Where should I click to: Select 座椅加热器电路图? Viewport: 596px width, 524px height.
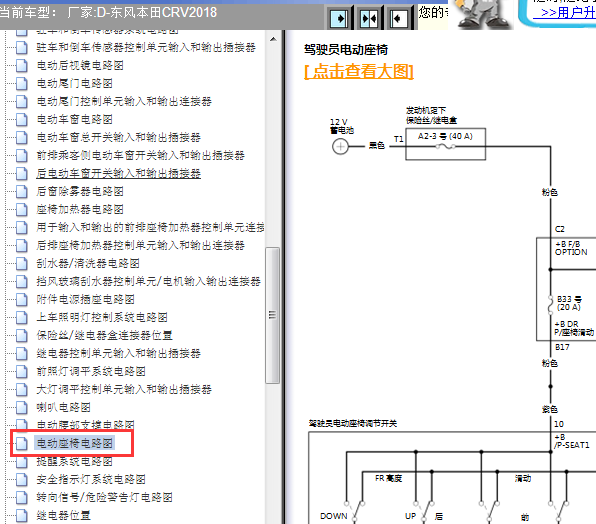[x=80, y=209]
